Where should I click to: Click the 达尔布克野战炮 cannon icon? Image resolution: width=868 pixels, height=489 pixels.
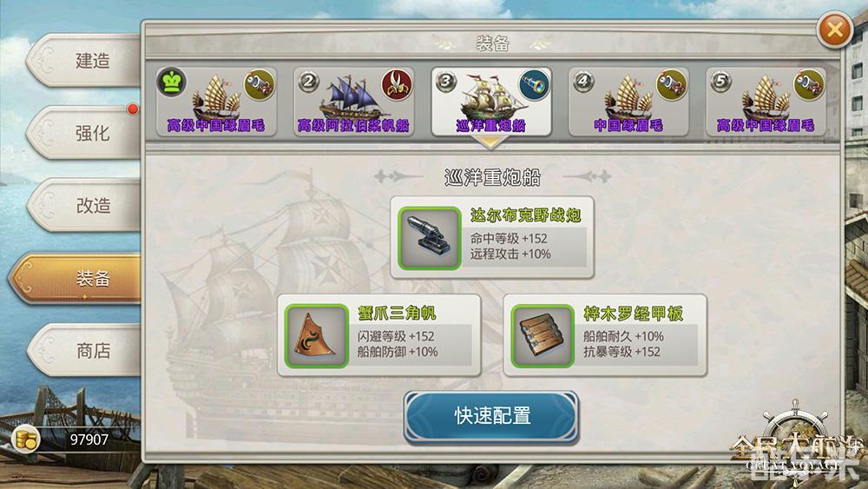tap(430, 238)
